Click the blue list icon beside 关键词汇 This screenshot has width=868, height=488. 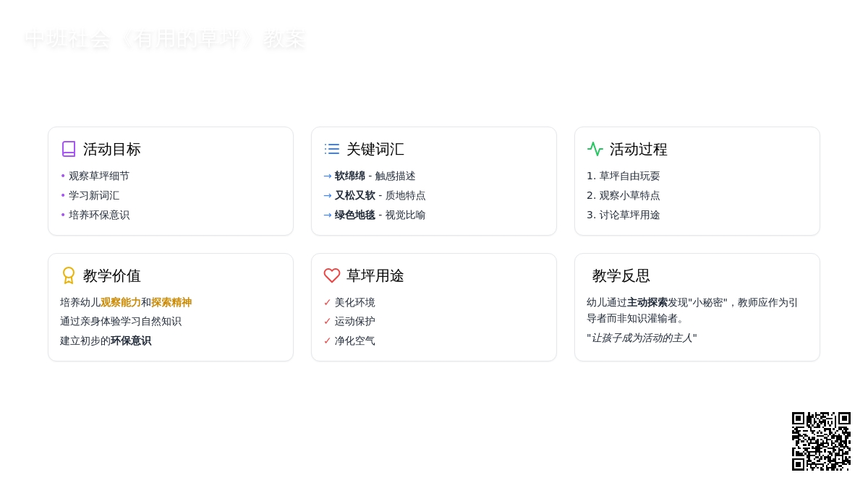click(x=332, y=149)
